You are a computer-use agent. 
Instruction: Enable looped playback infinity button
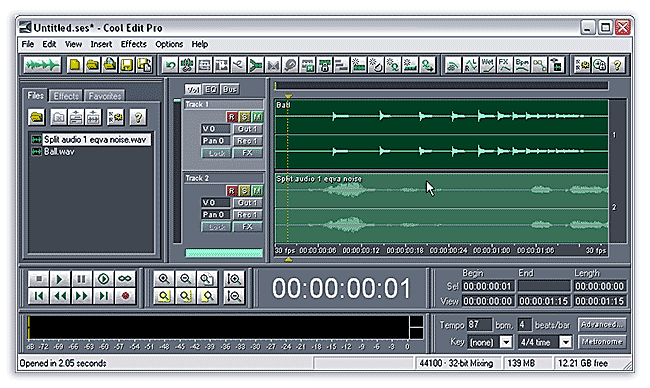[x=125, y=279]
